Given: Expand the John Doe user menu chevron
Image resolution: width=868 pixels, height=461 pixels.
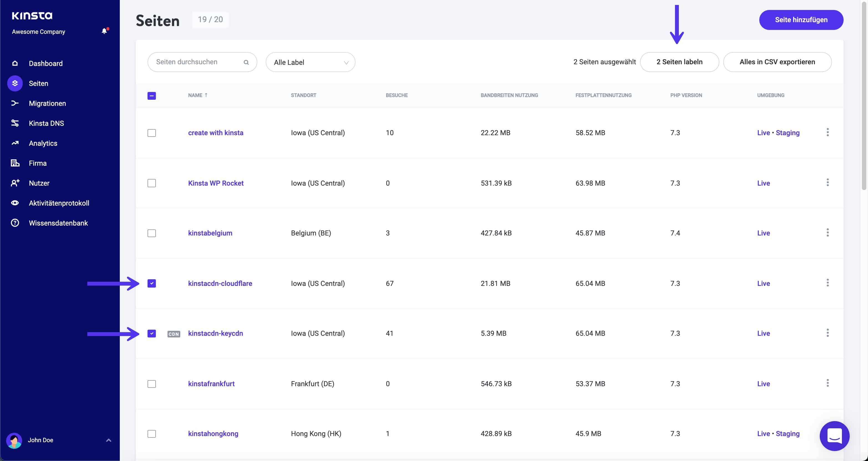Looking at the screenshot, I should (x=108, y=440).
